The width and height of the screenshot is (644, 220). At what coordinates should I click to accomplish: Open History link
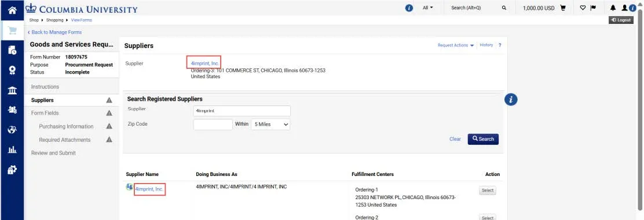tap(486, 45)
